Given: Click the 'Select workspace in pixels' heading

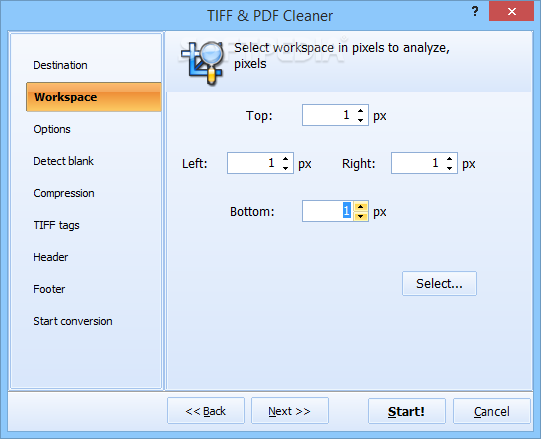Looking at the screenshot, I should coord(342,56).
